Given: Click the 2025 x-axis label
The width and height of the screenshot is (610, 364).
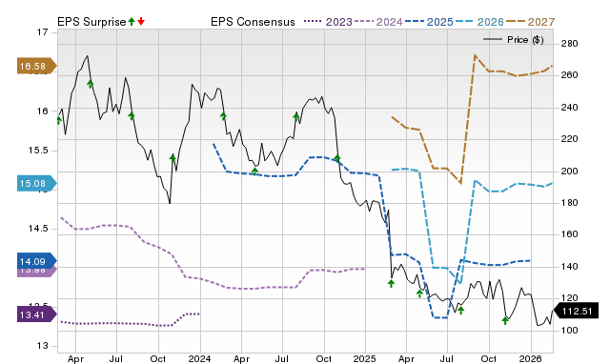Looking at the screenshot, I should tap(365, 358).
